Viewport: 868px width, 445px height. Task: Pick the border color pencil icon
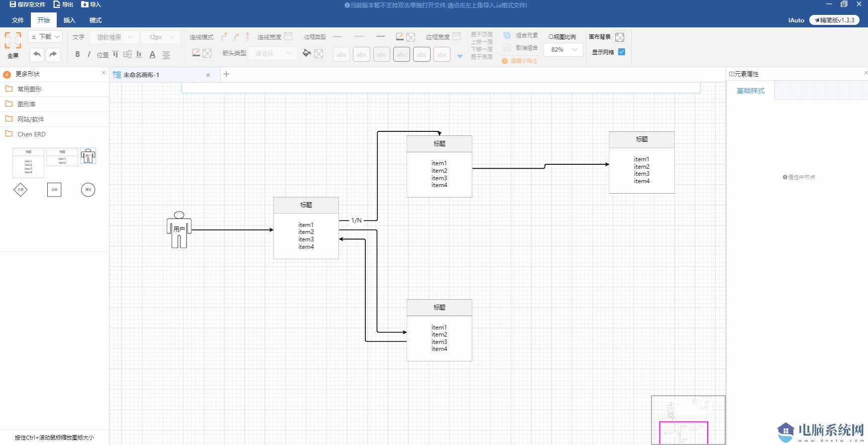coord(400,37)
